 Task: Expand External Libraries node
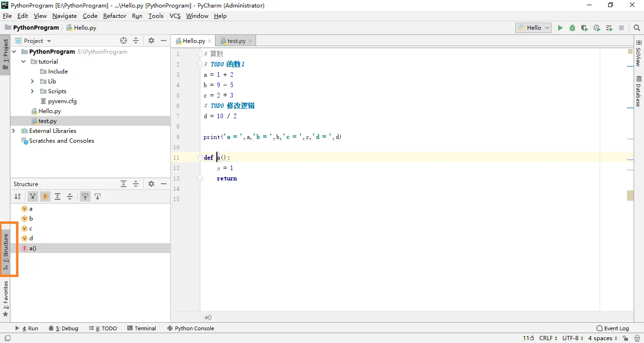pos(14,131)
